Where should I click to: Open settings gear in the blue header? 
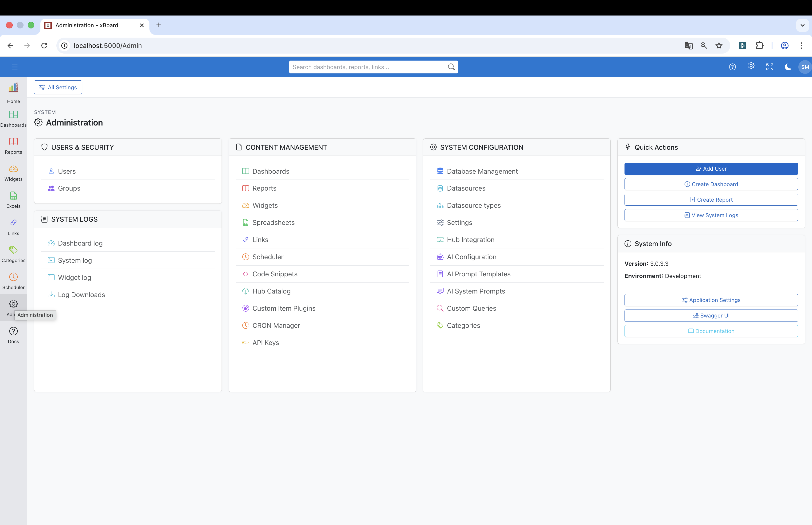751,66
